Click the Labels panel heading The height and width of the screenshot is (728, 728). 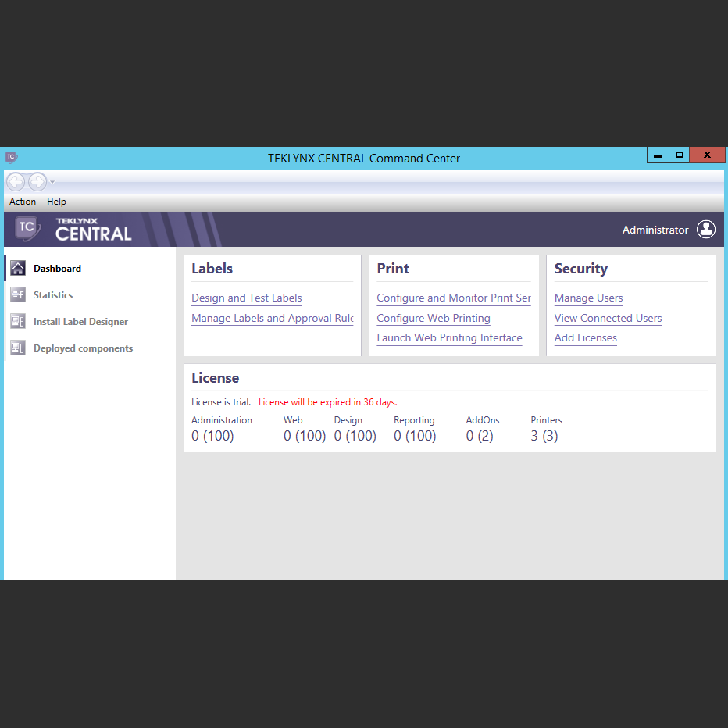(212, 269)
